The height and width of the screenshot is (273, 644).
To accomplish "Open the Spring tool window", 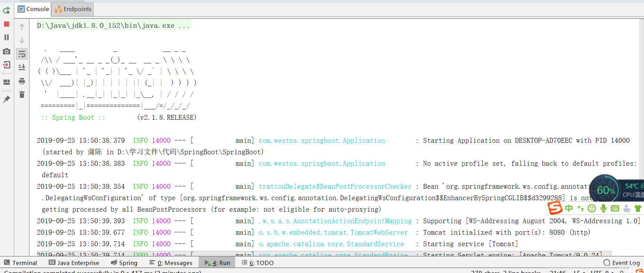I will point(124,263).
